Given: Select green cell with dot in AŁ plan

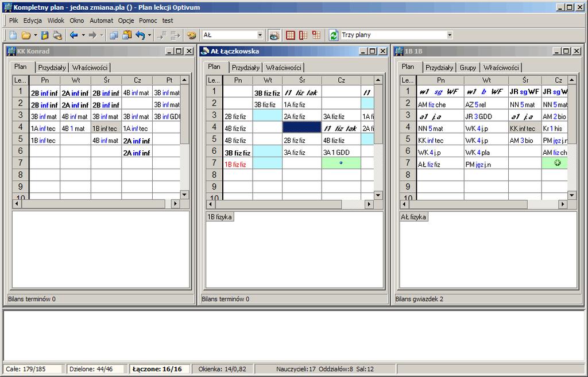Looking at the screenshot, I should coord(341,164).
